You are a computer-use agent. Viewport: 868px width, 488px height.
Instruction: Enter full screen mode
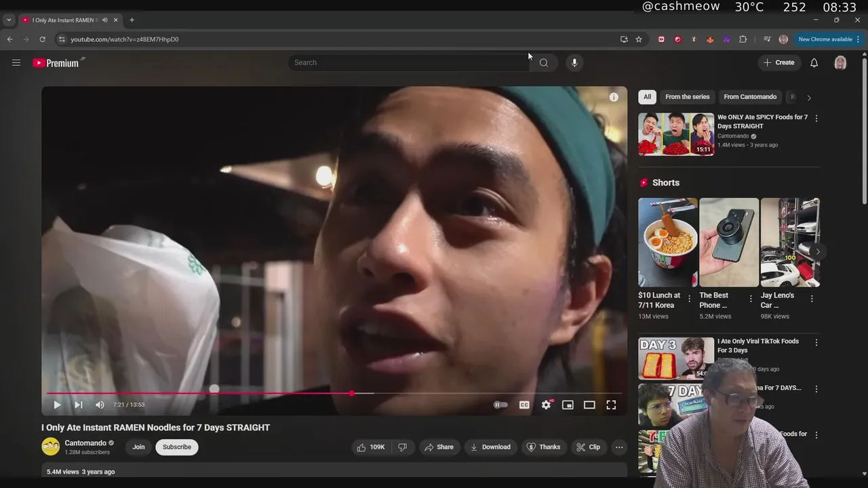tap(611, 405)
